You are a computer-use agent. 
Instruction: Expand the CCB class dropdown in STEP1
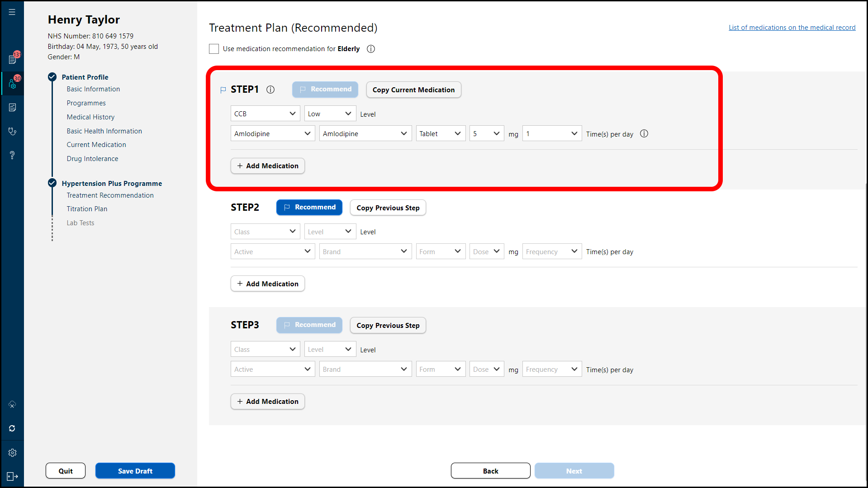pyautogui.click(x=265, y=114)
